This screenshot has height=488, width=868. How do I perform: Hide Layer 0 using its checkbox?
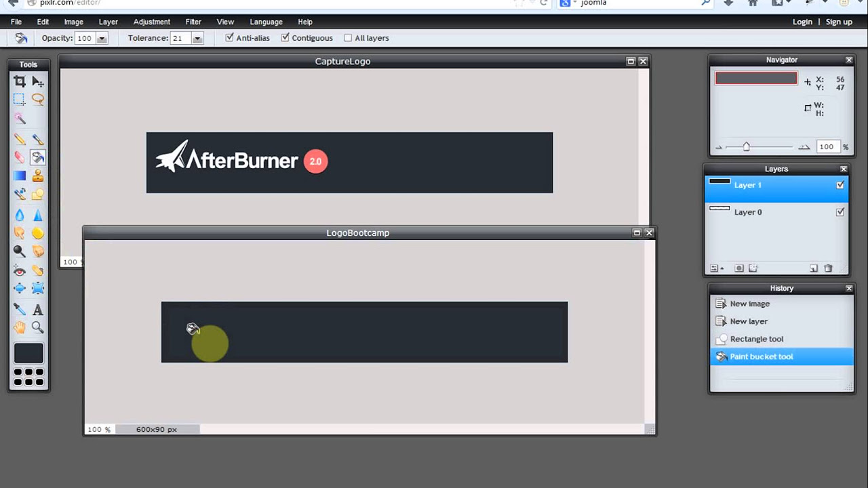coord(840,212)
